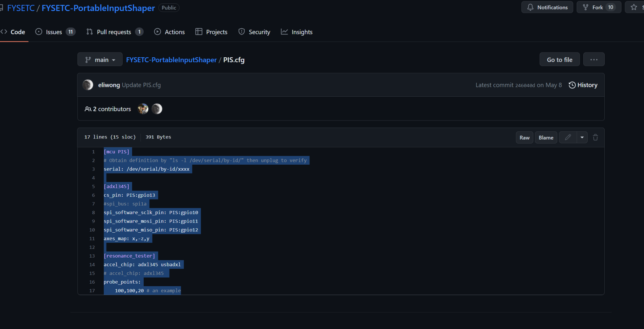Click spi_software_sclk_pin line
The width and height of the screenshot is (644, 329).
(x=151, y=213)
